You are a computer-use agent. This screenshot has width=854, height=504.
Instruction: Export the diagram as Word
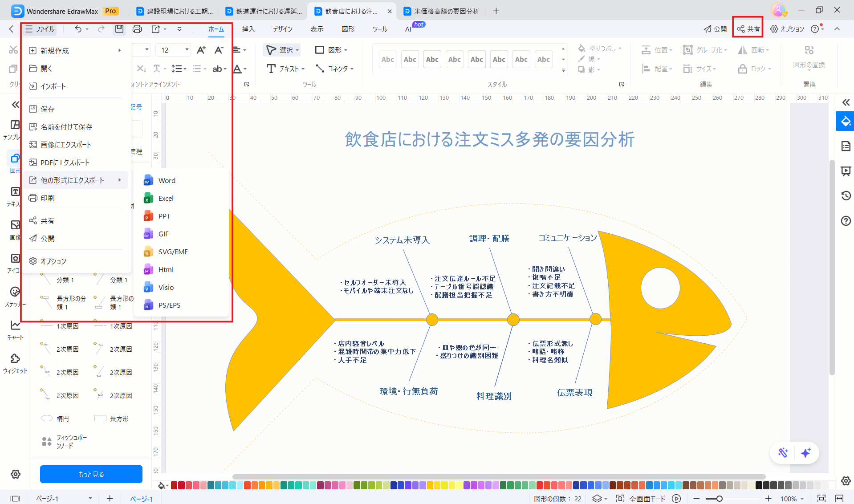tap(167, 180)
